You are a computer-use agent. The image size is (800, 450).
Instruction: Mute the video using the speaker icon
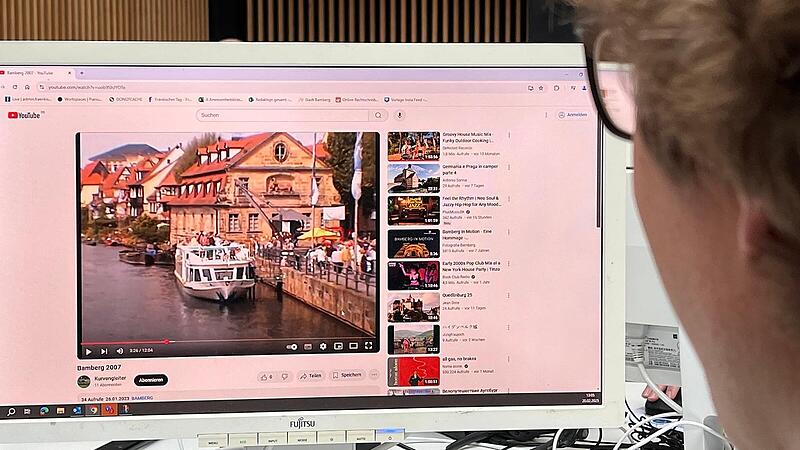pos(119,351)
